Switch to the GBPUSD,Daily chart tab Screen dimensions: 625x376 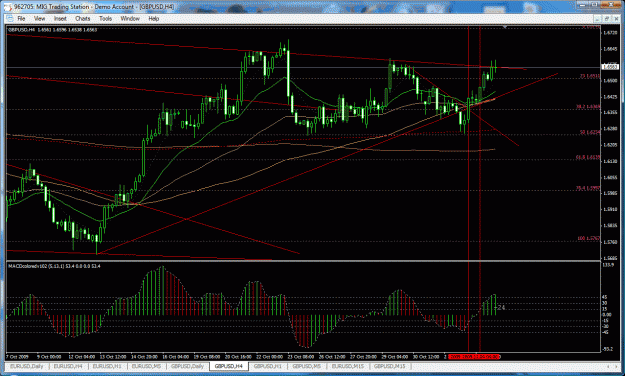[187, 366]
